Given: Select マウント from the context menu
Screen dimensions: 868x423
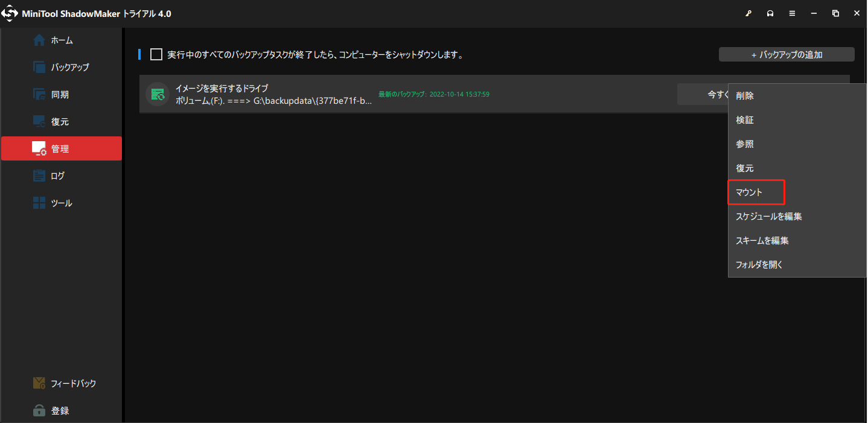Looking at the screenshot, I should point(755,192).
